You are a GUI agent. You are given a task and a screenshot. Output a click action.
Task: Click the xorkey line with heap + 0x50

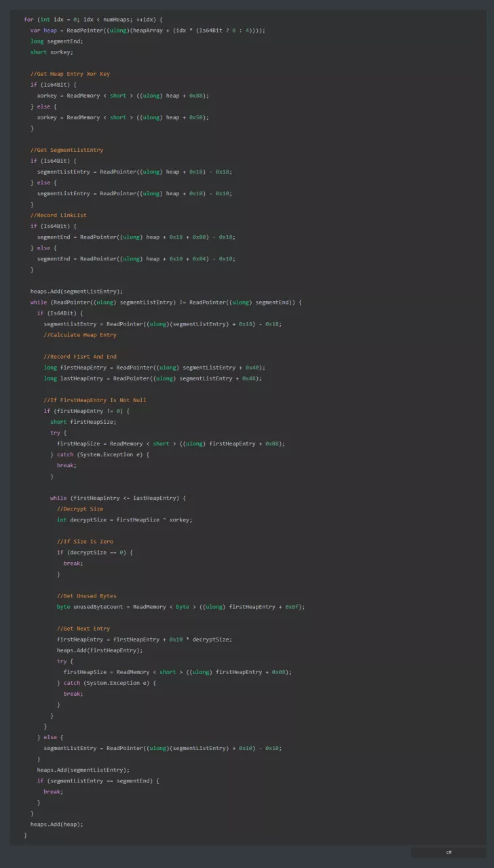click(x=123, y=117)
